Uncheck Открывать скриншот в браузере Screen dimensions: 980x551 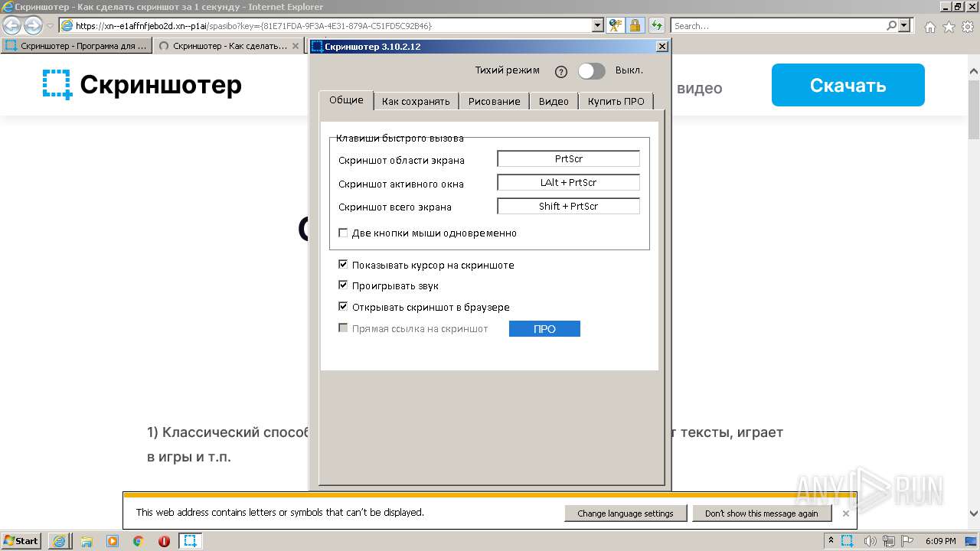pos(343,307)
